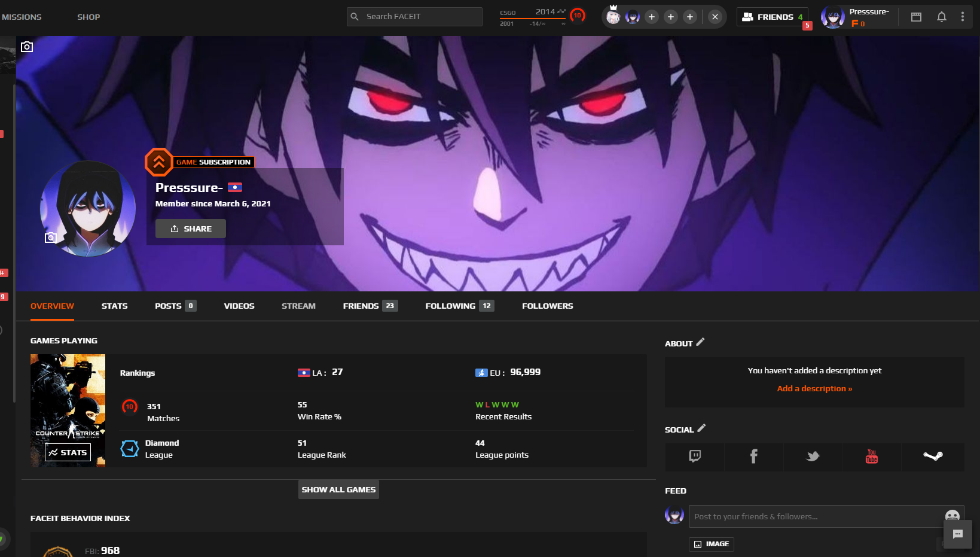Open the Followers tab
The height and width of the screenshot is (557, 980).
[548, 306]
